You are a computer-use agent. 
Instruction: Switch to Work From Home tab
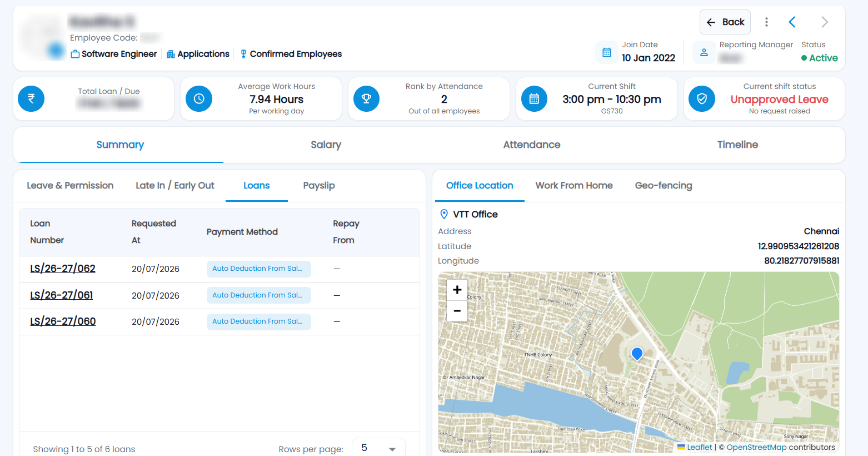click(x=574, y=186)
